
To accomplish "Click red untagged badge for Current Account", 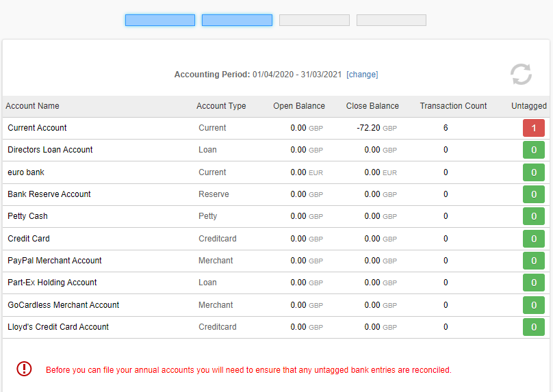I will click(x=533, y=128).
